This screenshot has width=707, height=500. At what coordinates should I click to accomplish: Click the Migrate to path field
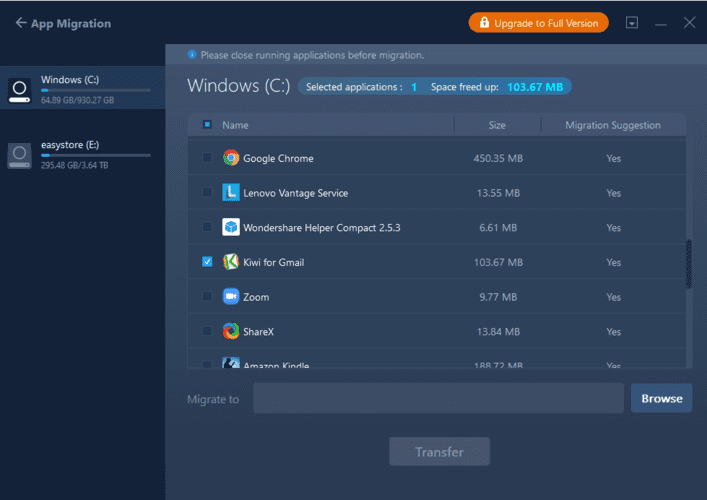tap(438, 398)
